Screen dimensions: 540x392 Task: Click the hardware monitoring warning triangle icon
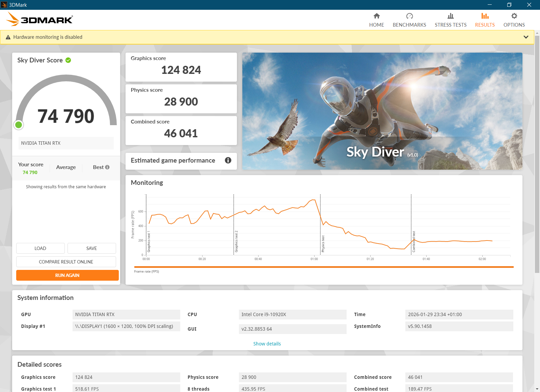[x=8, y=37]
